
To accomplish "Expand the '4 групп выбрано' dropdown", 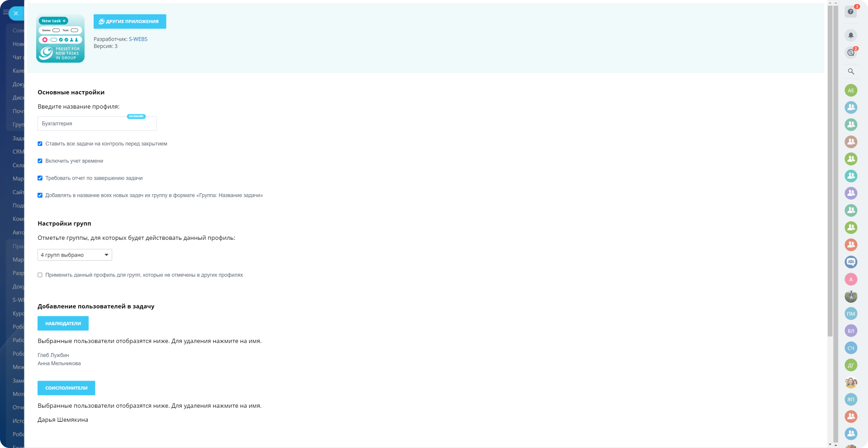I will point(75,255).
